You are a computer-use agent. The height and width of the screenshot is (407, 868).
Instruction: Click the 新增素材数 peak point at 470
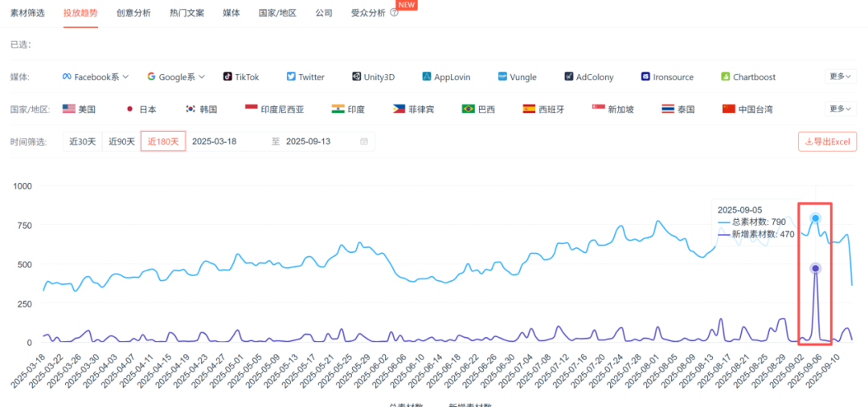[816, 268]
